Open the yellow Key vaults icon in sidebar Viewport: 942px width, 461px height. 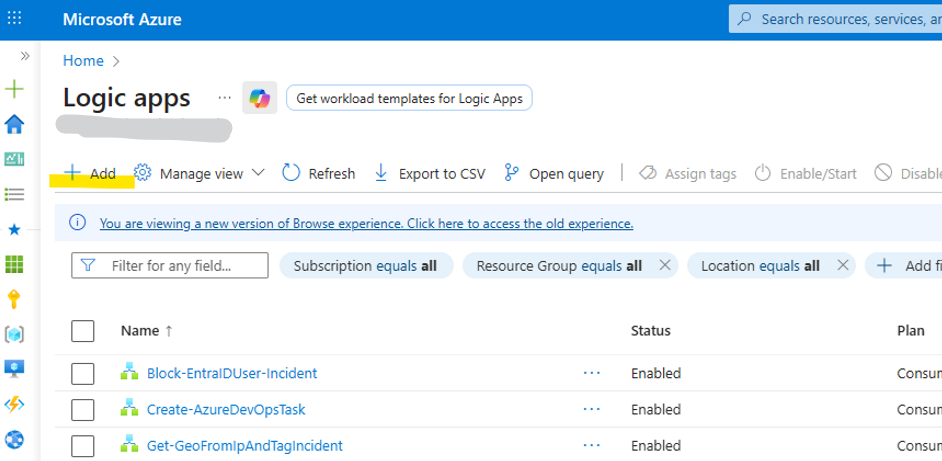click(x=14, y=299)
